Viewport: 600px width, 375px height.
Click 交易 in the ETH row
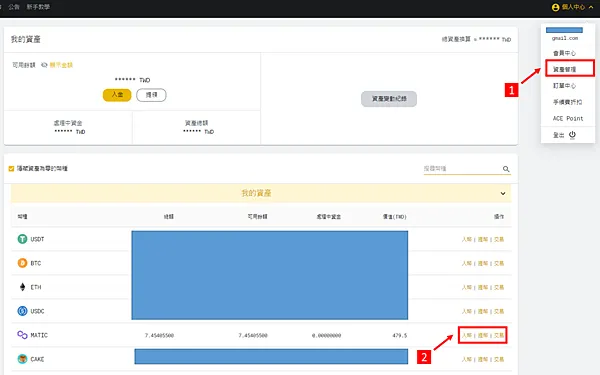(x=499, y=287)
